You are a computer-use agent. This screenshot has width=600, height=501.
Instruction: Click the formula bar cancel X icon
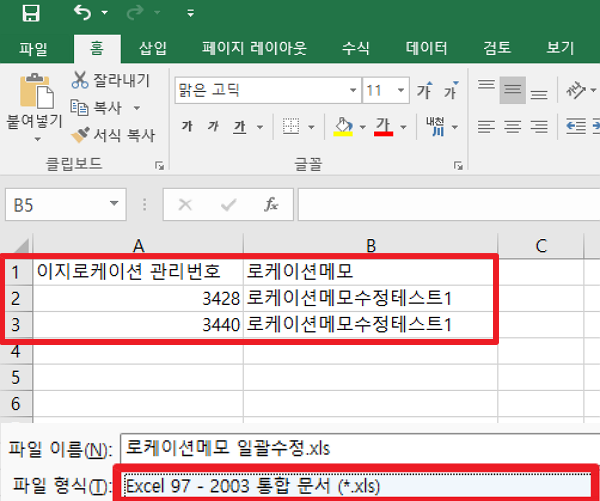click(x=185, y=205)
